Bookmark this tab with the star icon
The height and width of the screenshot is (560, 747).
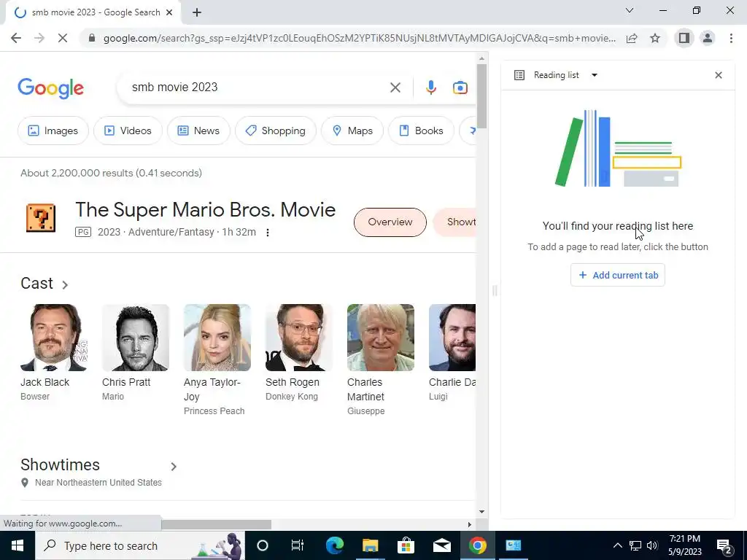tap(655, 38)
